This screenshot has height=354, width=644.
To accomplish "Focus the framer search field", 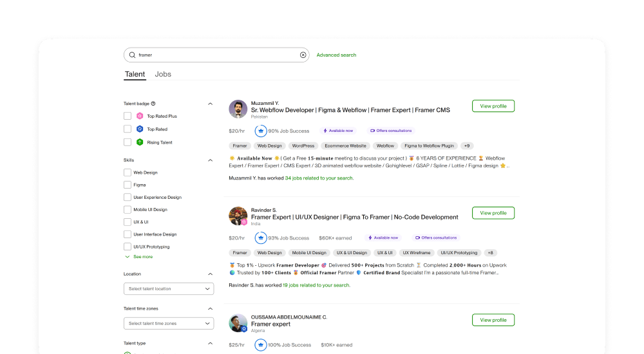I will tap(216, 55).
